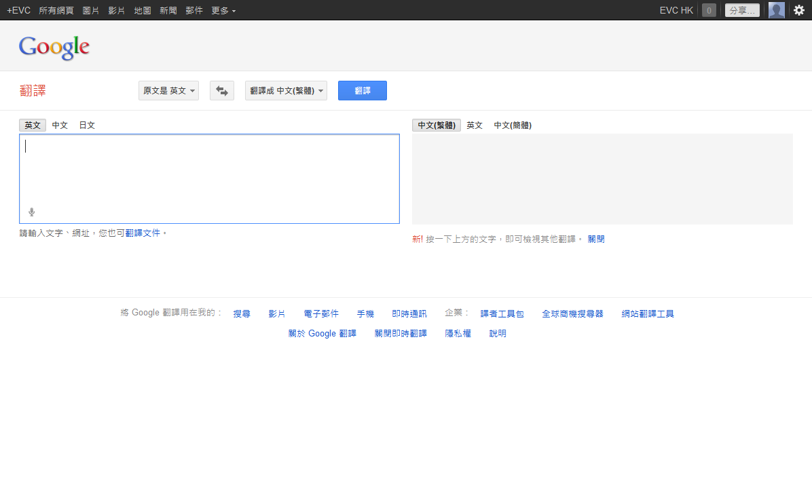Select the 英文 source language tab
This screenshot has width=812, height=504.
(33, 125)
